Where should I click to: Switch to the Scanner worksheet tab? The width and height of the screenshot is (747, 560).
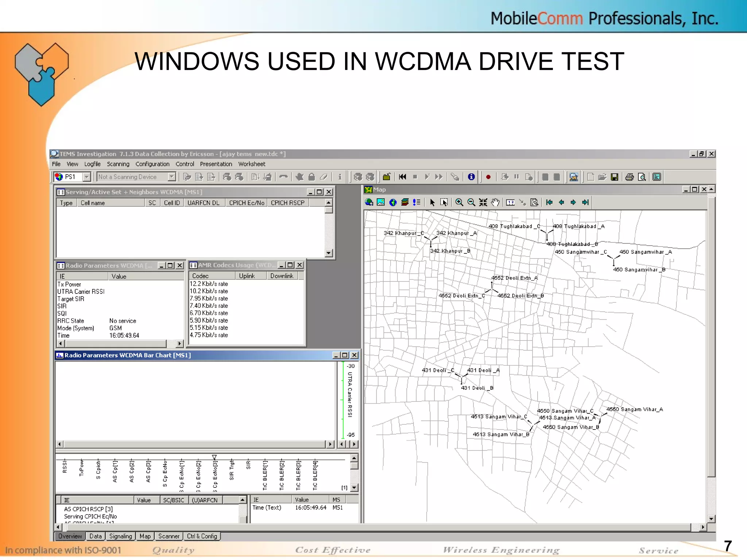[x=169, y=536]
